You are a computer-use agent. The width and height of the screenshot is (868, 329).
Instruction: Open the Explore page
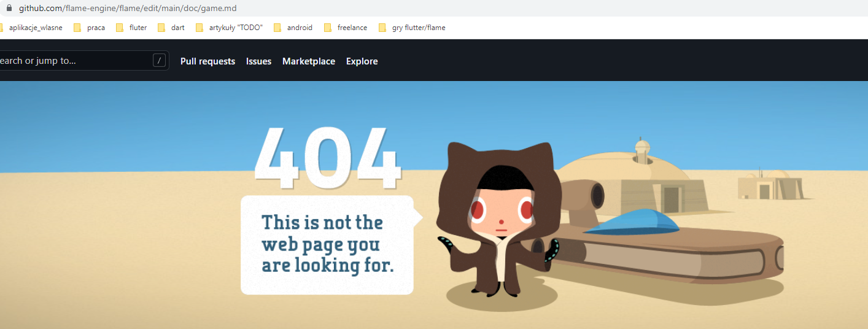[362, 61]
